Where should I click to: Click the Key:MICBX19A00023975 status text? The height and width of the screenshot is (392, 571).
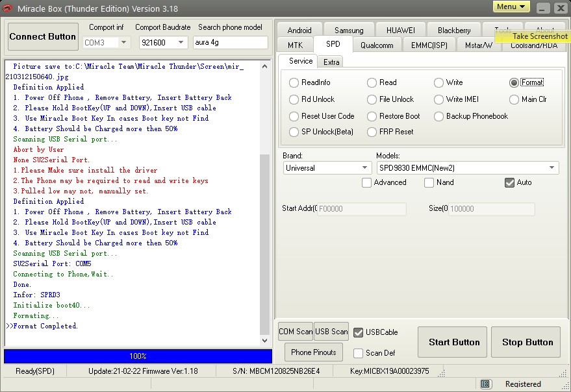[389, 371]
